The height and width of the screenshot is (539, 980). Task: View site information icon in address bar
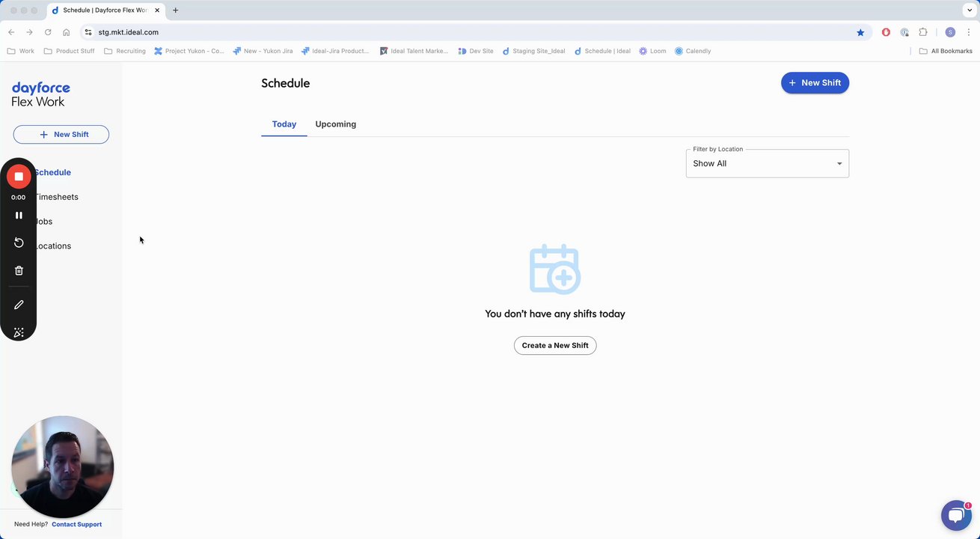coord(88,32)
